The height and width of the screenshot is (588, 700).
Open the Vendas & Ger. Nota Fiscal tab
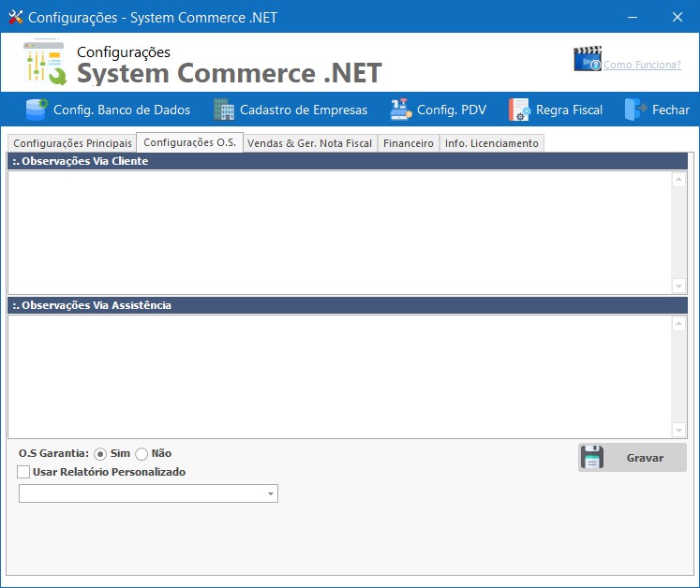(309, 143)
